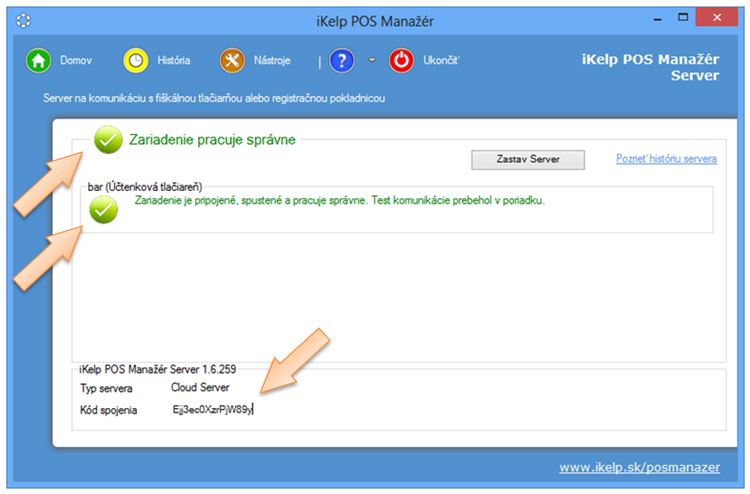750x494 pixels.
Task: Click the 'Cloud Server' server type value
Action: pyautogui.click(x=200, y=387)
